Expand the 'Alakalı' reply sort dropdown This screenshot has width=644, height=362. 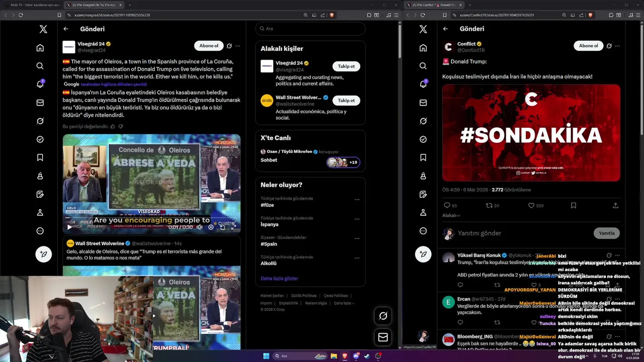tap(451, 216)
